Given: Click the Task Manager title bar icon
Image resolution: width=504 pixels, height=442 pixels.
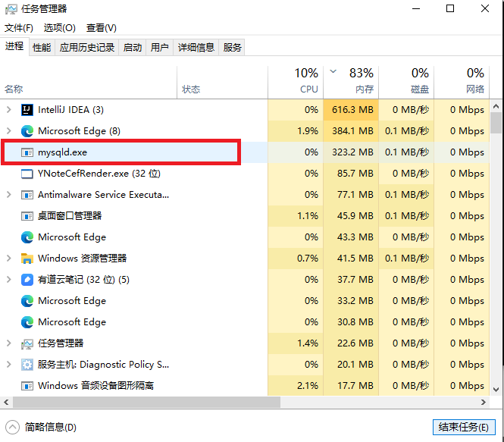Looking at the screenshot, I should click(x=11, y=9).
